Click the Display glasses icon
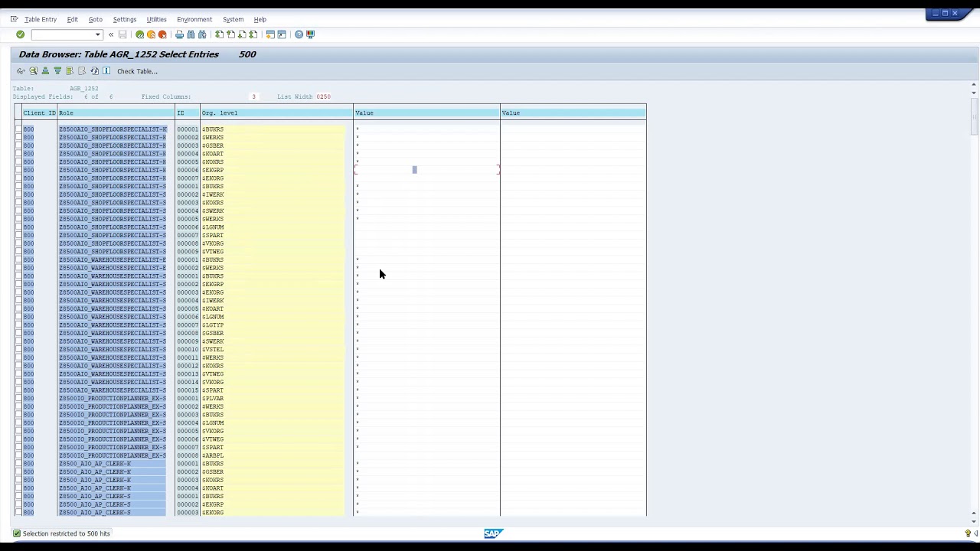 pyautogui.click(x=21, y=71)
